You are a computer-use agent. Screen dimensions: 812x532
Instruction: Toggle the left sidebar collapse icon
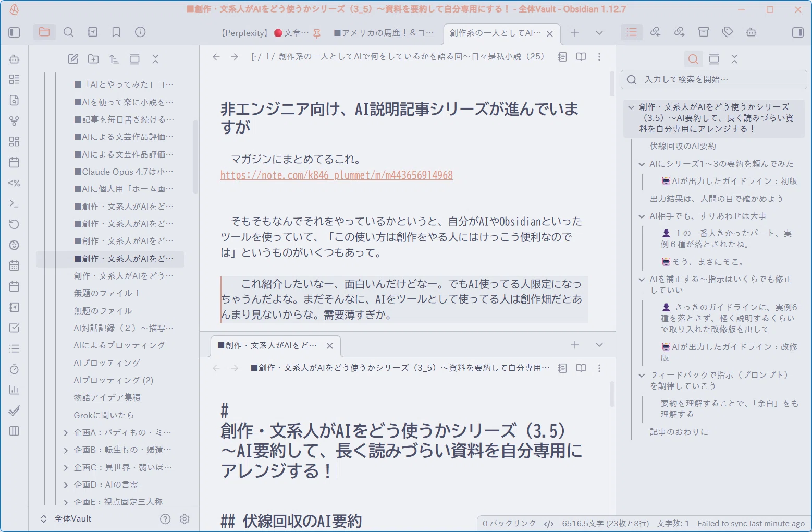[14, 32]
